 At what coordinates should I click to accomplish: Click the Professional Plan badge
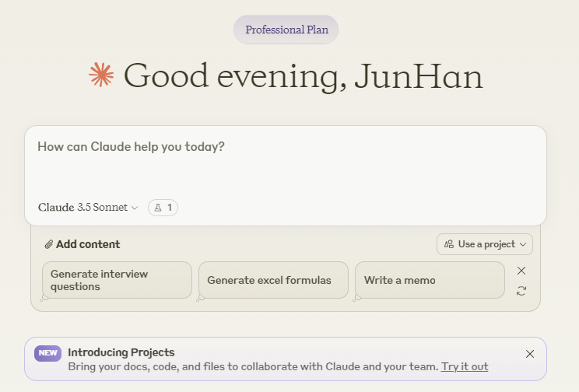pos(286,30)
